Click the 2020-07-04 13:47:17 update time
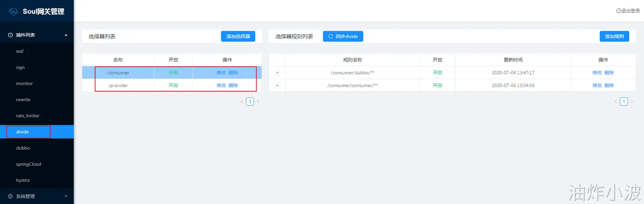 [x=513, y=73]
